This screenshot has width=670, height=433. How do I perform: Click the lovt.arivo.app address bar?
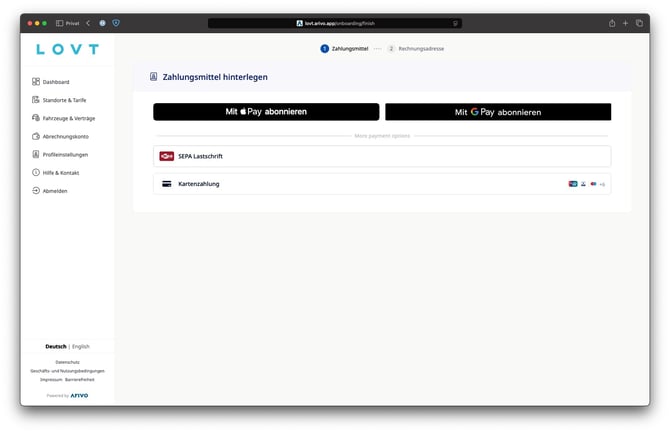(x=335, y=23)
